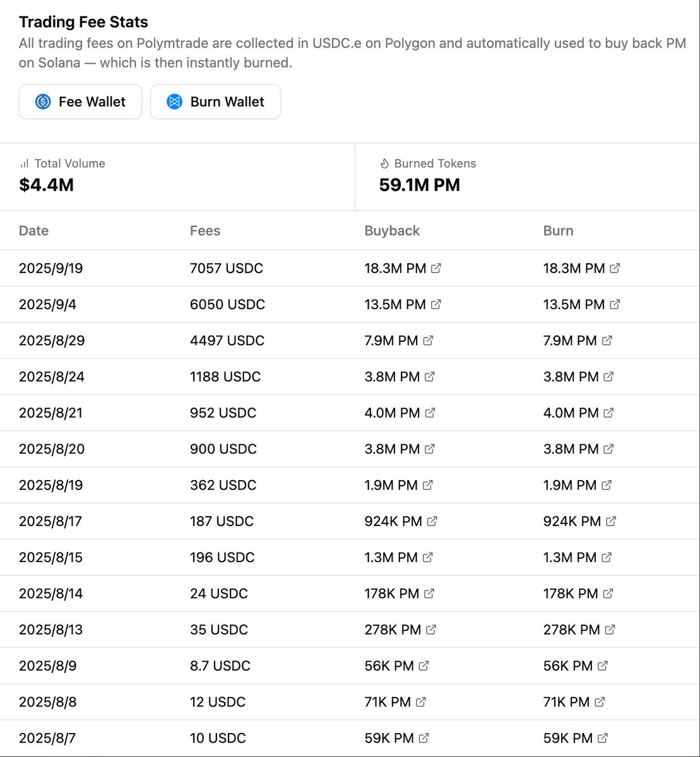Click the Date column header
700x757 pixels.
(x=33, y=230)
